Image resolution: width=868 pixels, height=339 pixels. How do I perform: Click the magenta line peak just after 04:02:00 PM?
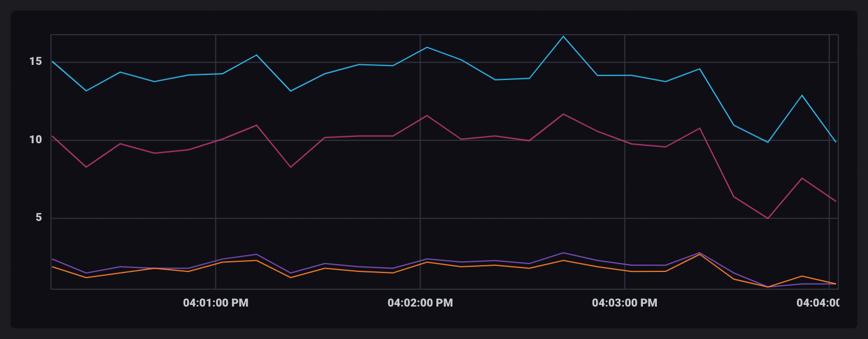pyautogui.click(x=427, y=116)
